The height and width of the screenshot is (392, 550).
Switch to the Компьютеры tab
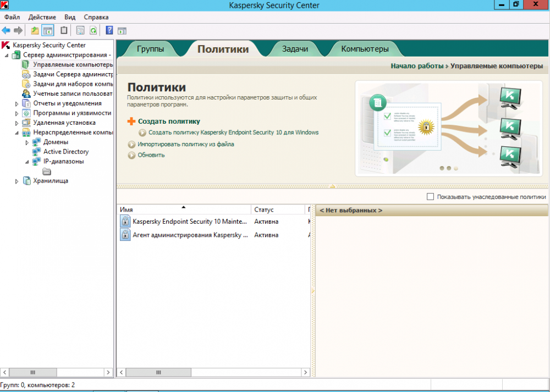pos(365,49)
